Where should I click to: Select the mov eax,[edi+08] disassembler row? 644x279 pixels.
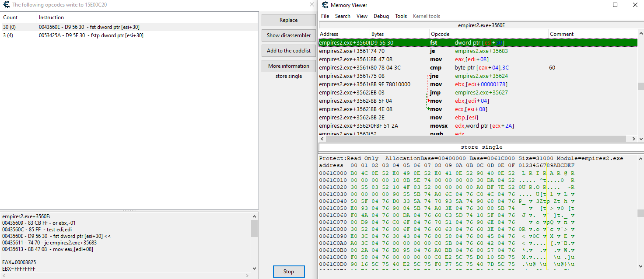(x=478, y=59)
